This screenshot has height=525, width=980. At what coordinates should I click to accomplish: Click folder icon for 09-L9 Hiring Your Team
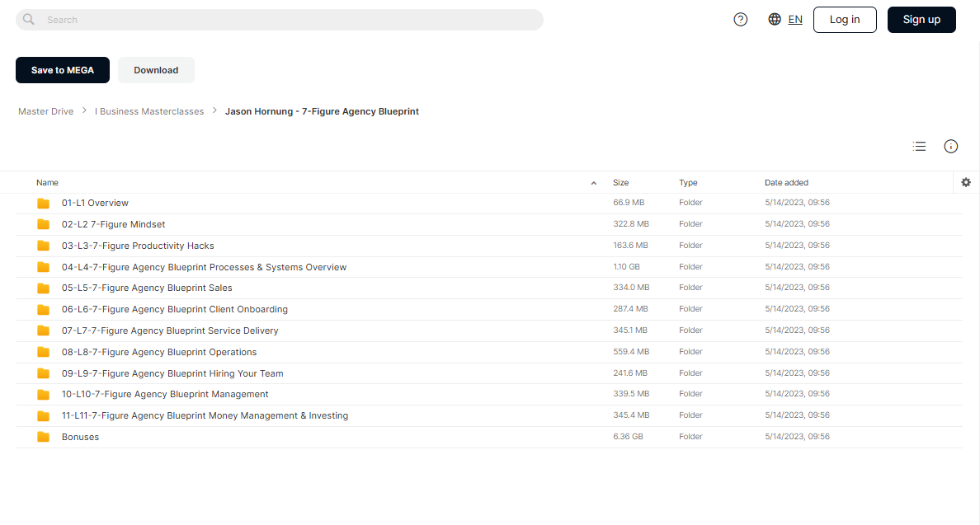[43, 373]
